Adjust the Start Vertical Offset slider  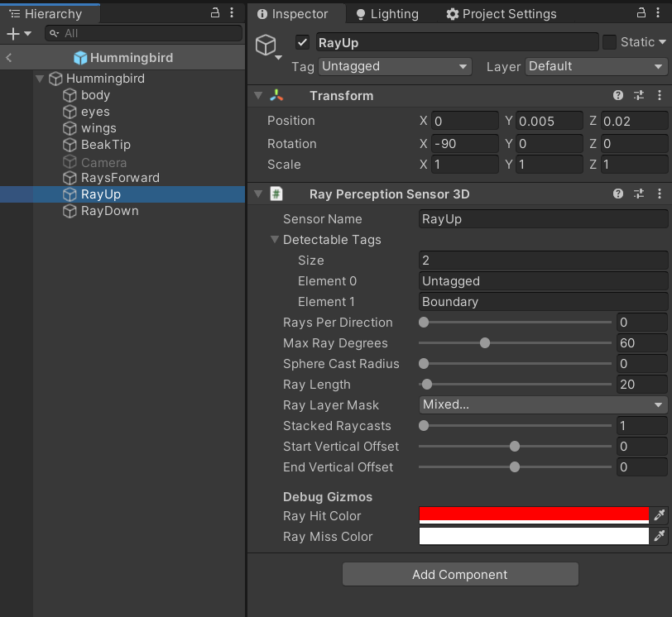pos(515,446)
